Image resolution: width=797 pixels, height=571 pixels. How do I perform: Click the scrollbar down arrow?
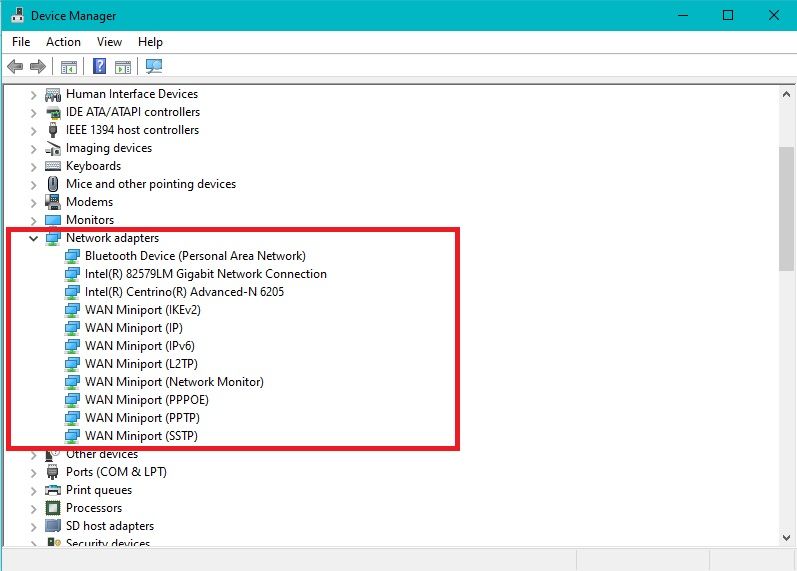(786, 537)
